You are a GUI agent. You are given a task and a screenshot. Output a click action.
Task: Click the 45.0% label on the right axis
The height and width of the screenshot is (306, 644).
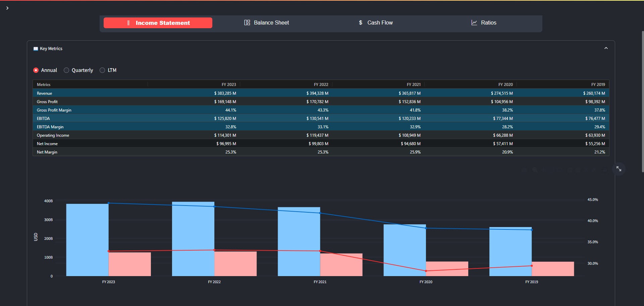593,200
